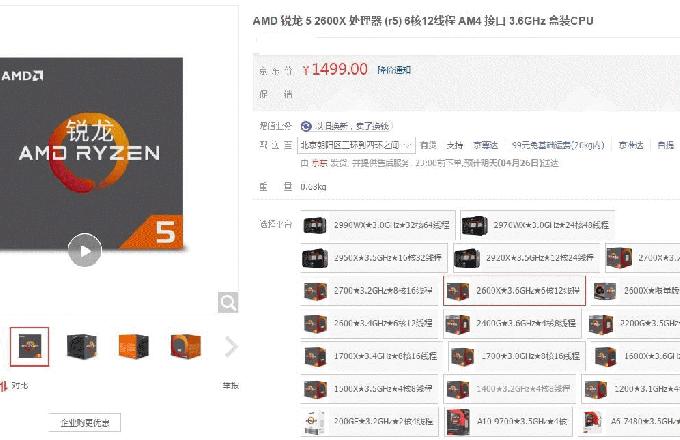Choose the 1500X 3.5GHz option
The width and height of the screenshot is (680, 440).
[369, 389]
